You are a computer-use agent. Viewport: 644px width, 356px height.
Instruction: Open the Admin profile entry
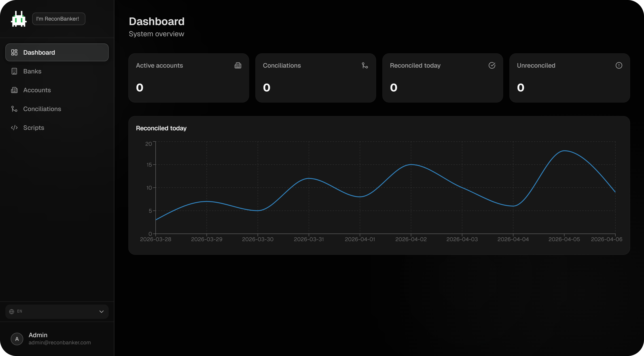38,335
